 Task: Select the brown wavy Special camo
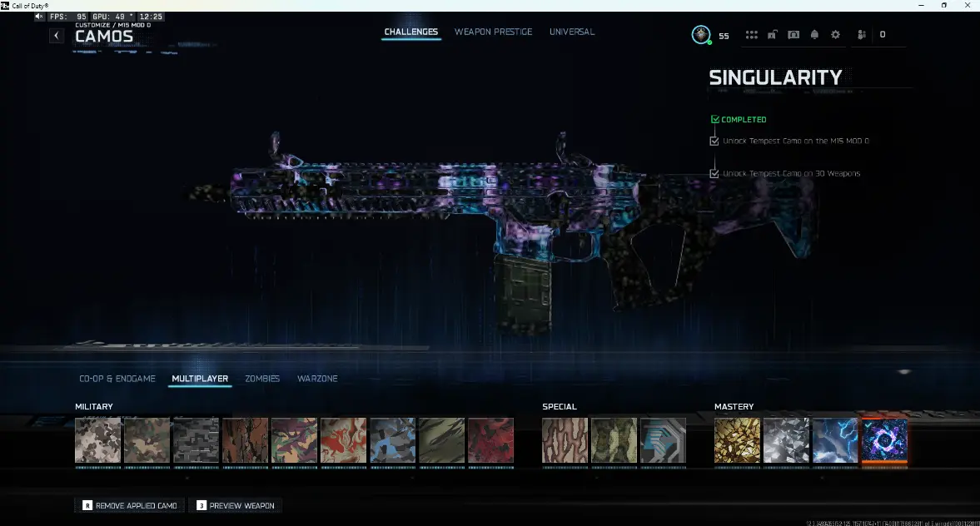click(x=565, y=441)
